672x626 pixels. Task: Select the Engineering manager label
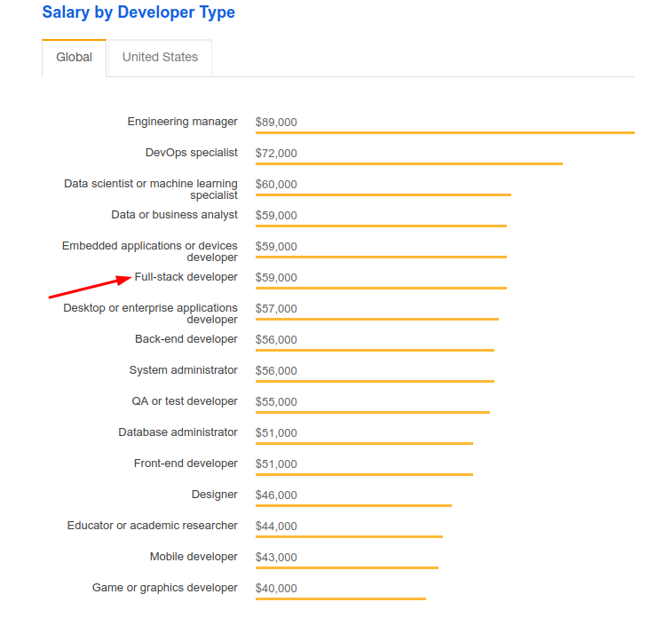[x=182, y=122]
